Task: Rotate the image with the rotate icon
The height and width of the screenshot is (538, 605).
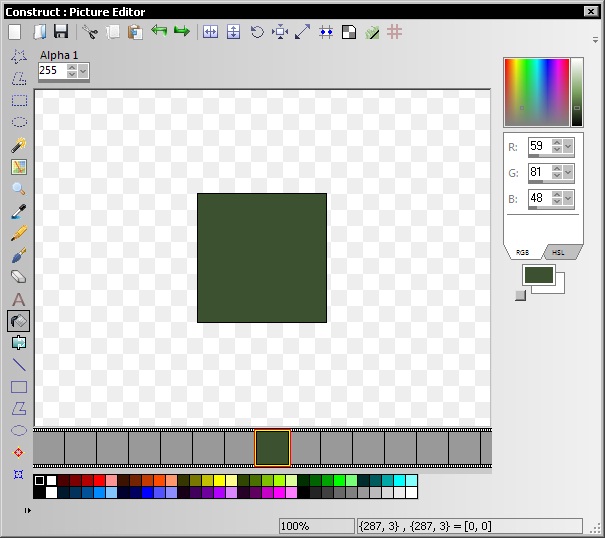Action: (257, 32)
